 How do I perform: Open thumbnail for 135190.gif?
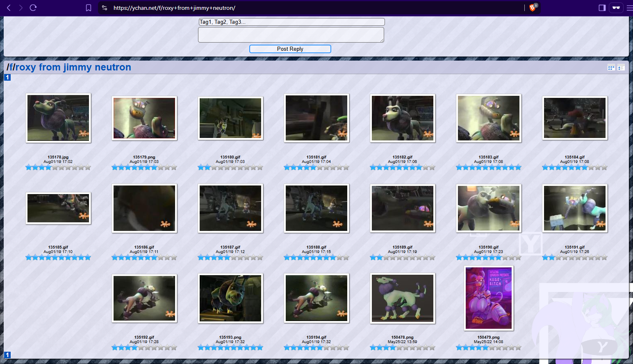(489, 208)
